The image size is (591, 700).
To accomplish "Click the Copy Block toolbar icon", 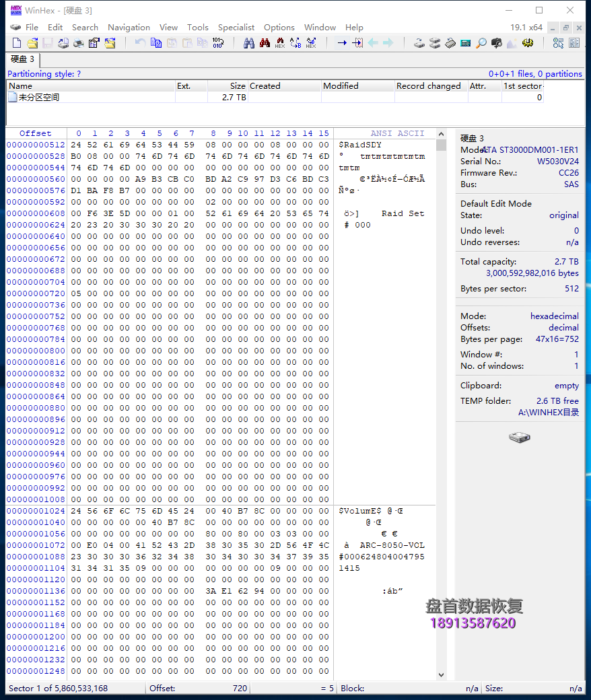I will coord(156,43).
